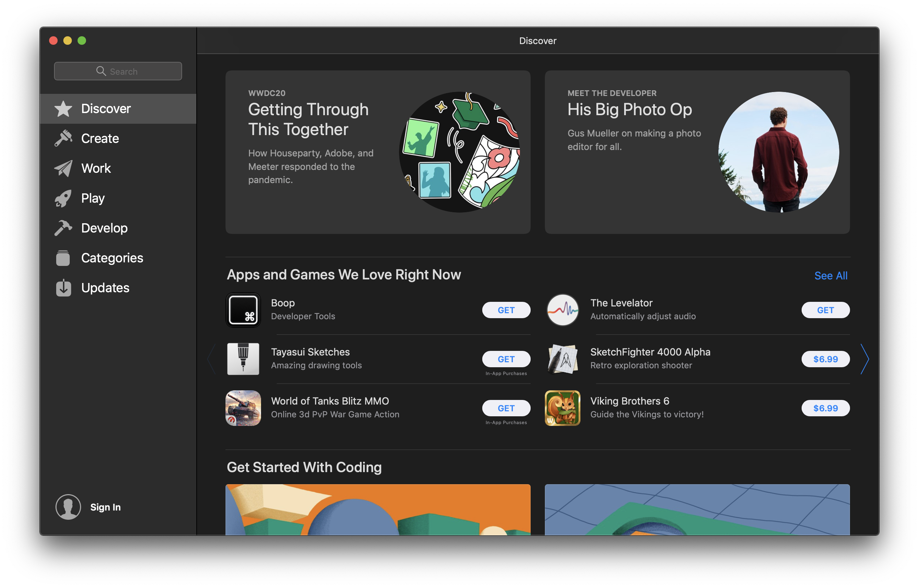919x588 pixels.
Task: Minimize the App Store with yellow button
Action: [68, 41]
